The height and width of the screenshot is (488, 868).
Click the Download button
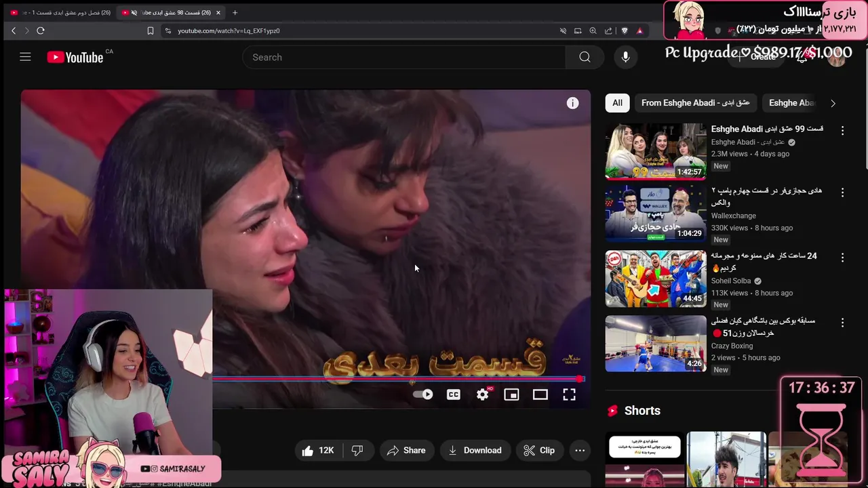pos(475,450)
